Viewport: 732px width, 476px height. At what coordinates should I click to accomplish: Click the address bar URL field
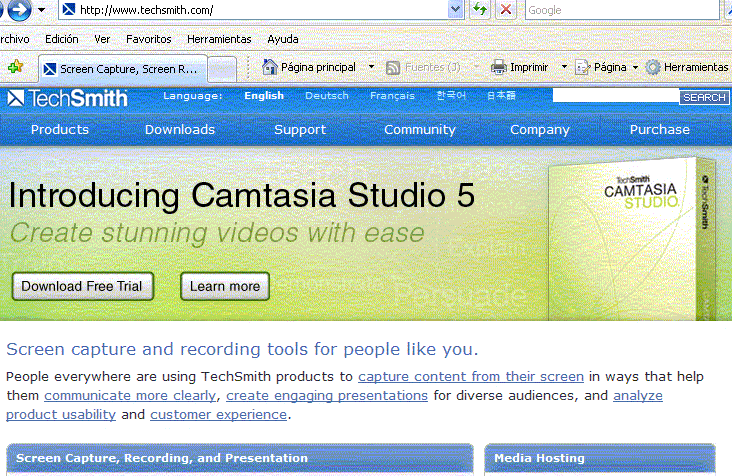pyautogui.click(x=254, y=10)
